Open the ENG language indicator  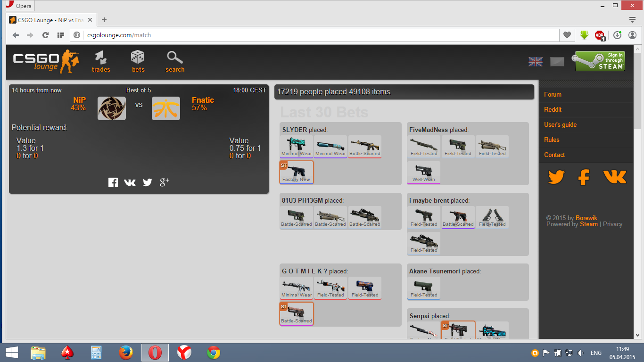coord(596,353)
